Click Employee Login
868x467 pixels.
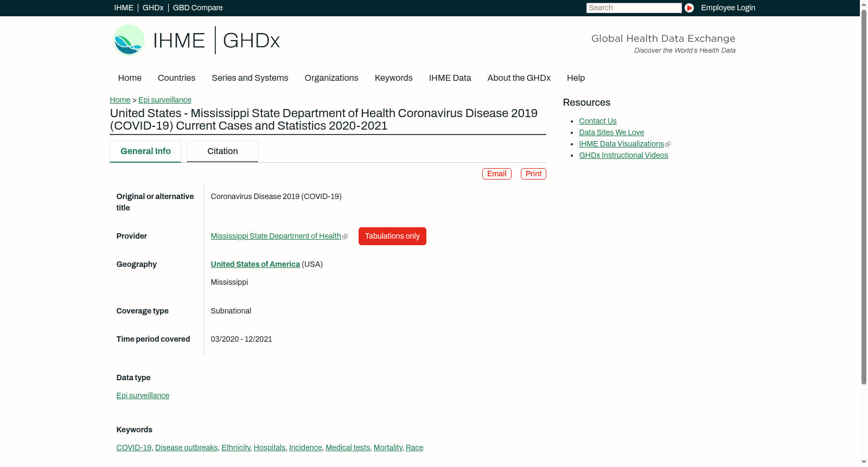click(728, 8)
